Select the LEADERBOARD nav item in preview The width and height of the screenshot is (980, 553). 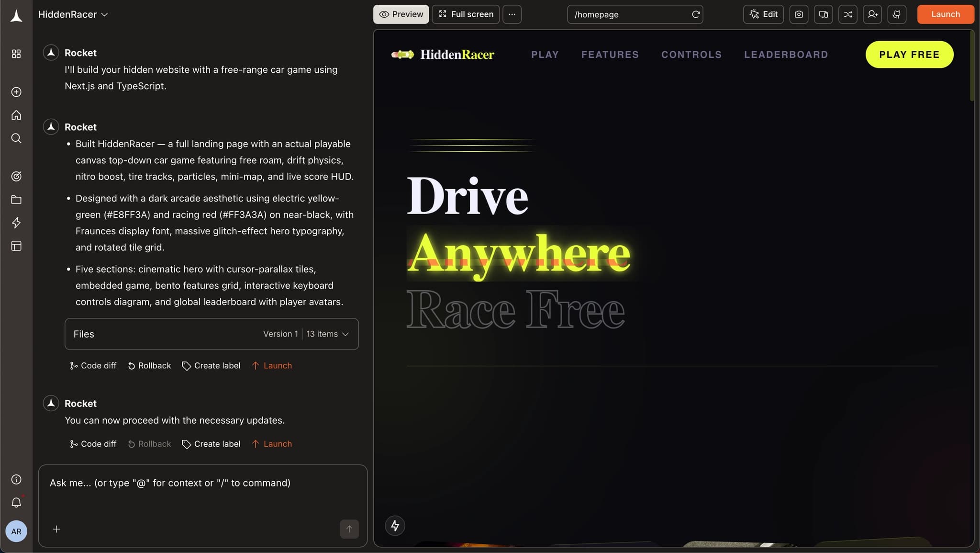point(786,55)
